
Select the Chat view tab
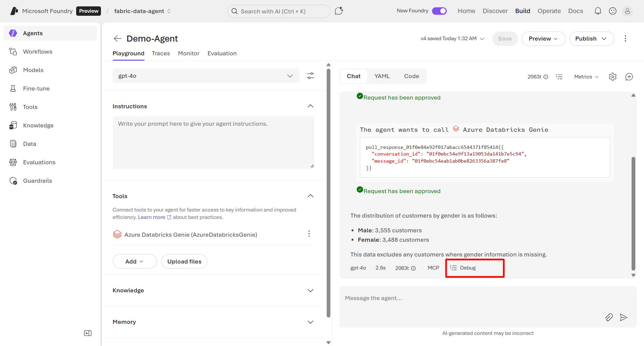[x=354, y=76]
